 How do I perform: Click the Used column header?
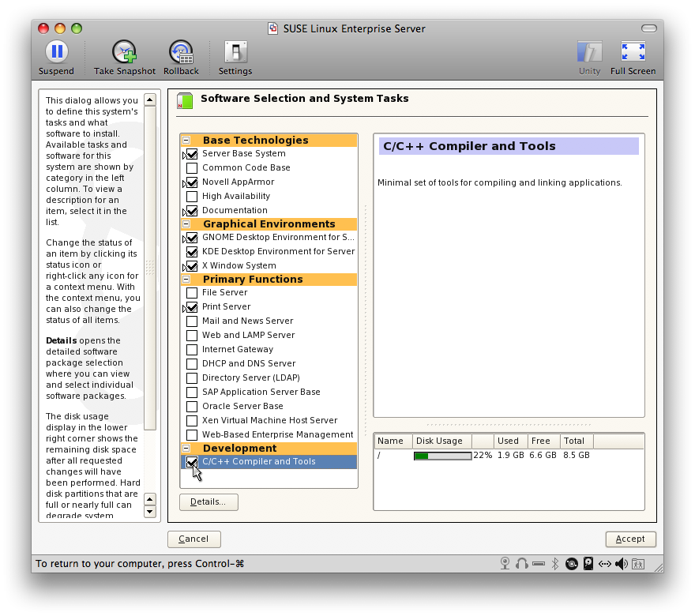pos(511,441)
